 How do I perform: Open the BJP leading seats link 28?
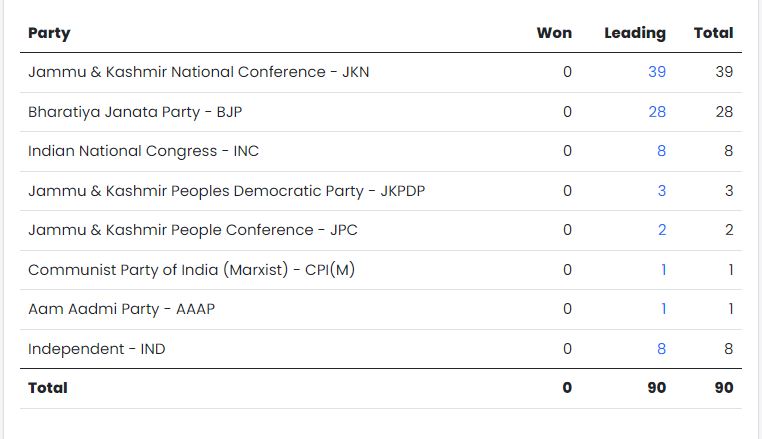pos(656,112)
